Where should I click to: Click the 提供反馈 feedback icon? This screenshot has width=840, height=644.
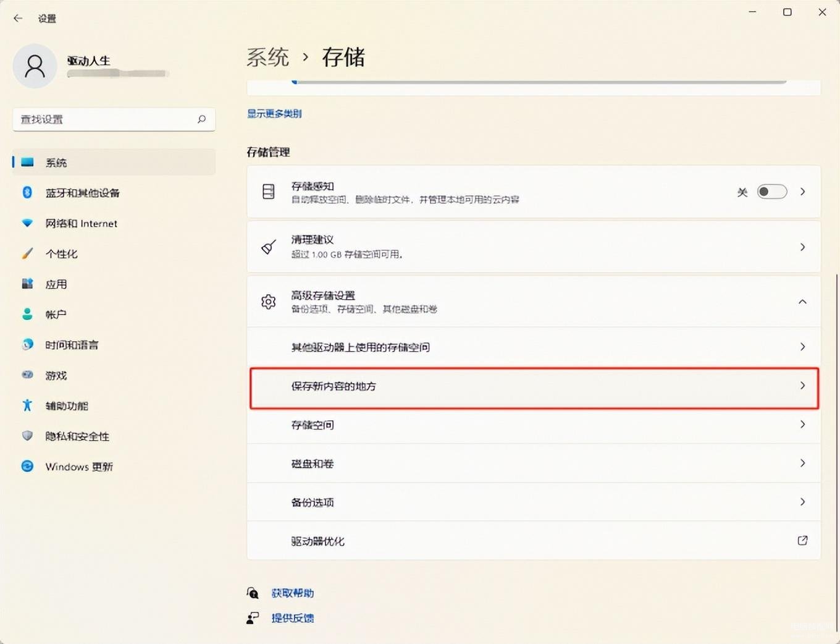point(252,618)
